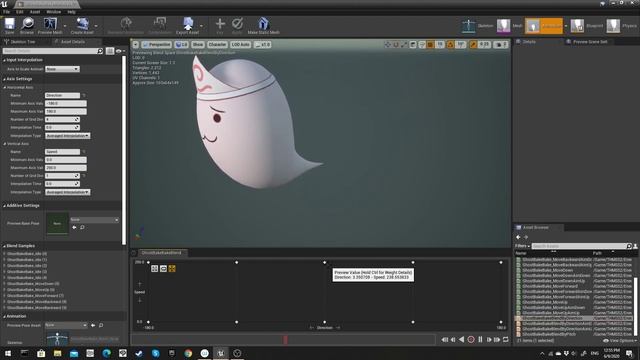Click the LOD Auto button in viewport
This screenshot has width=640, height=360.
click(x=240, y=44)
